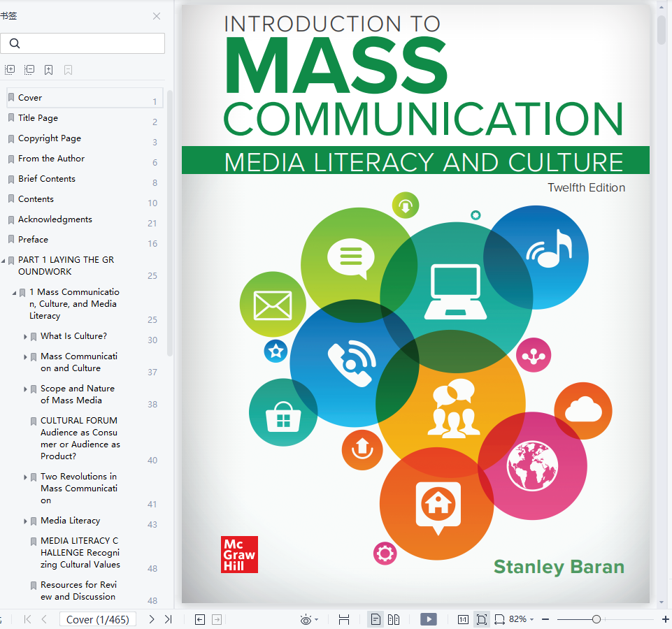Image resolution: width=672 pixels, height=629 pixels.
Task: Click the bookmark search field
Action: coord(83,43)
